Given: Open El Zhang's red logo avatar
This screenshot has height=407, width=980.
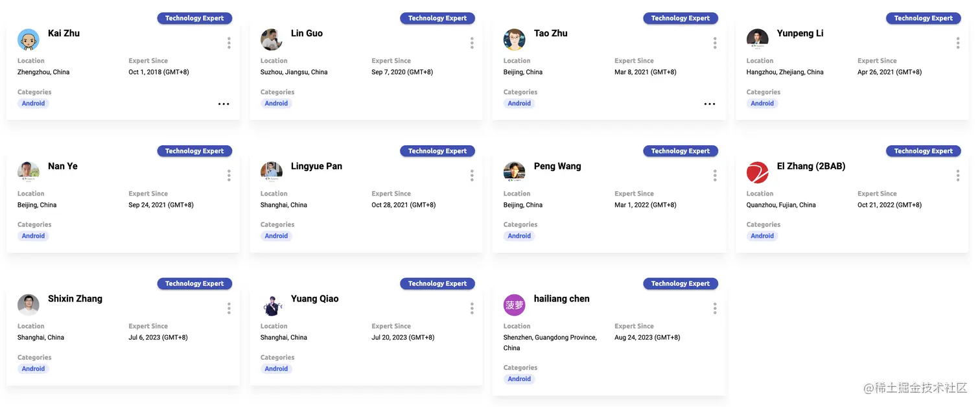Looking at the screenshot, I should (758, 172).
